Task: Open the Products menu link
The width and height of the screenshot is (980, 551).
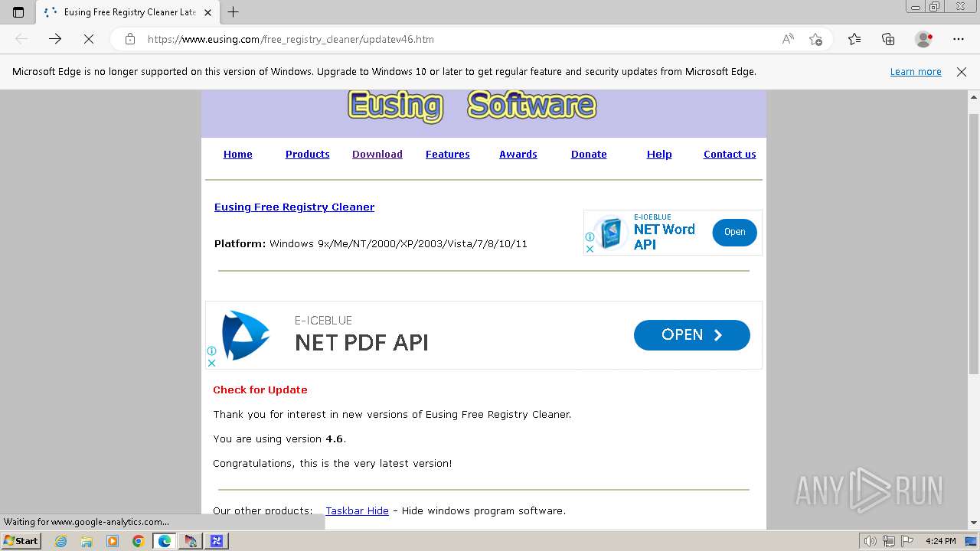Action: 308,155
